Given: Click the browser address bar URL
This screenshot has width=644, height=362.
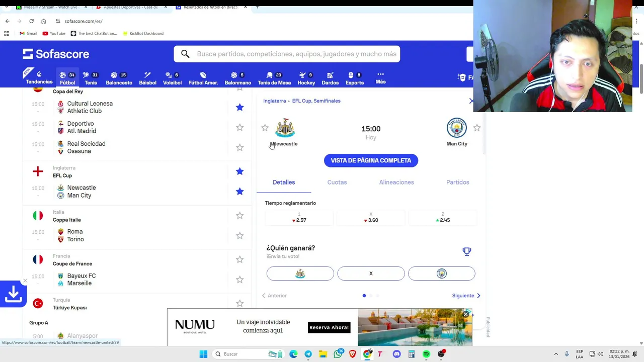Looking at the screenshot, I should point(84,21).
